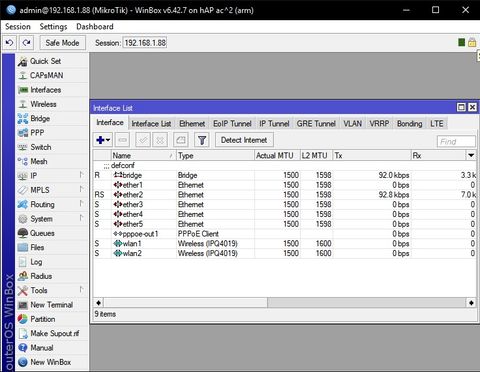Image resolution: width=480 pixels, height=372 pixels.
Task: Open the Session menu
Action: (18, 27)
